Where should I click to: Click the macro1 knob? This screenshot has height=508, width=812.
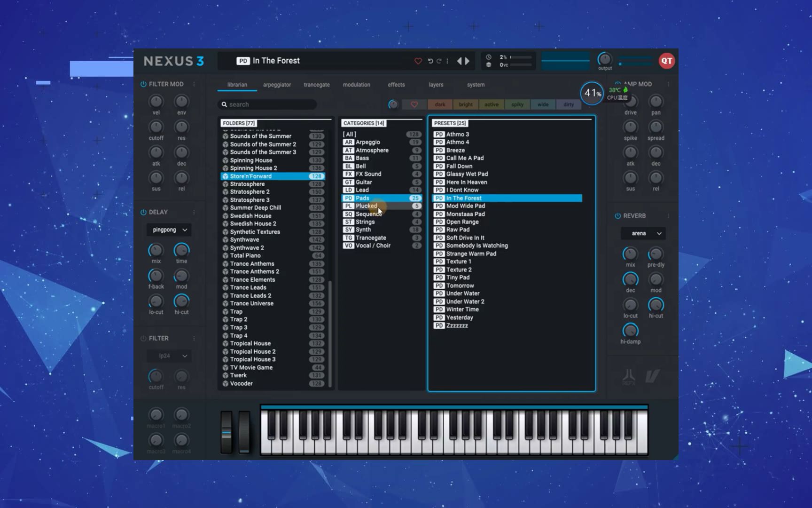tap(156, 414)
